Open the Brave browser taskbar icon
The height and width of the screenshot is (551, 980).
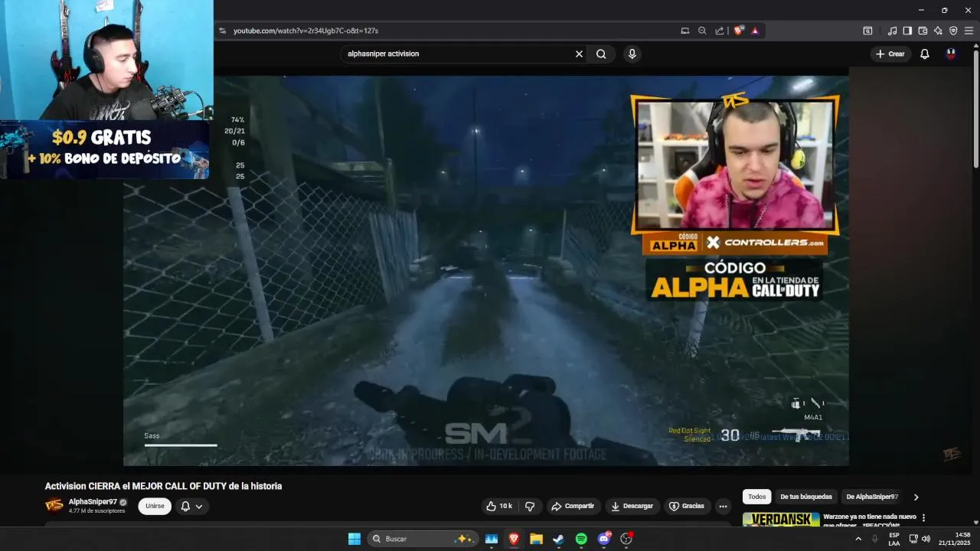coord(514,539)
